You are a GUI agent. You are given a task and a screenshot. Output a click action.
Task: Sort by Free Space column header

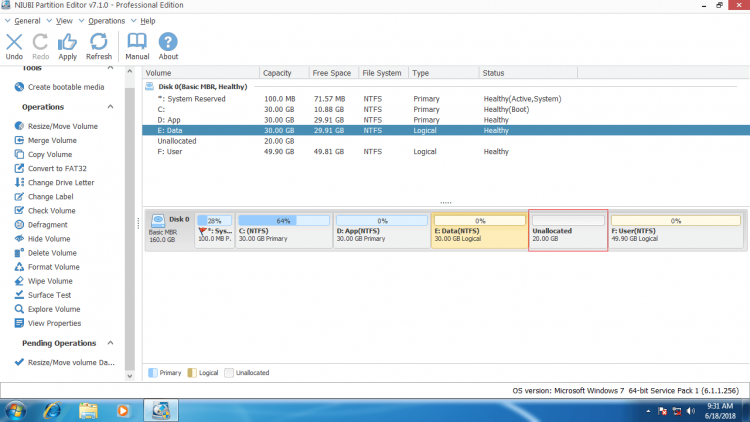333,73
